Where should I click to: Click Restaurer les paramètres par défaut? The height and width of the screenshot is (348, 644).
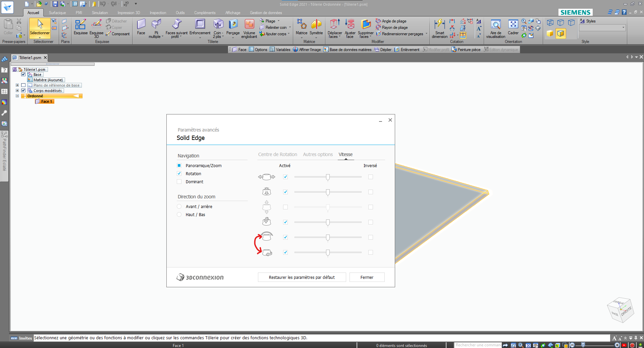click(302, 277)
